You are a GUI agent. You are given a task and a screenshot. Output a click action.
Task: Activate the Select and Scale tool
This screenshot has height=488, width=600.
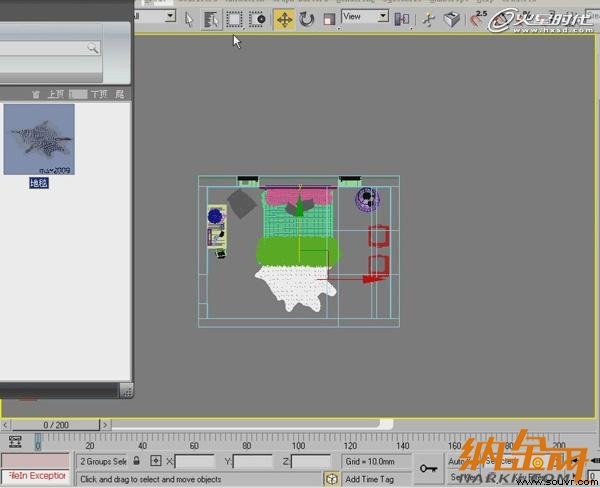(x=329, y=19)
